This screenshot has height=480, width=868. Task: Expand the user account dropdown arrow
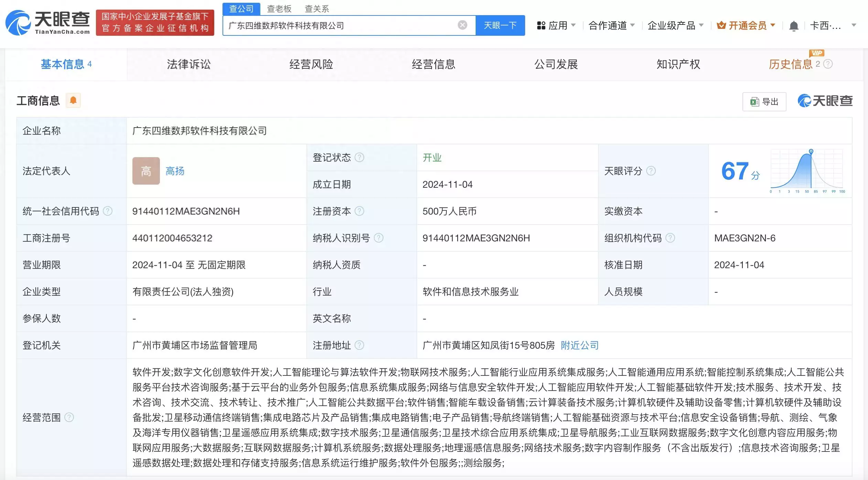pyautogui.click(x=853, y=25)
